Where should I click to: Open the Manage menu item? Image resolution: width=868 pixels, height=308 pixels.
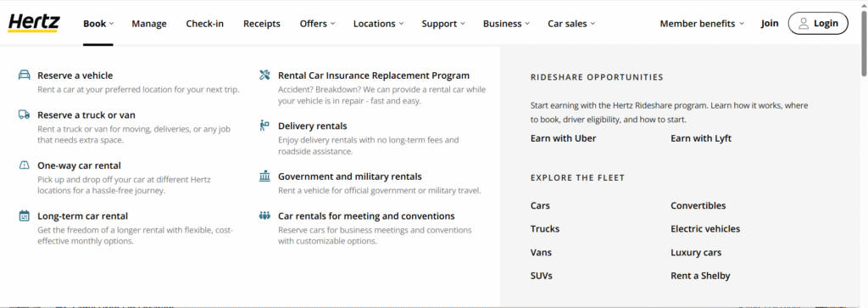point(149,24)
